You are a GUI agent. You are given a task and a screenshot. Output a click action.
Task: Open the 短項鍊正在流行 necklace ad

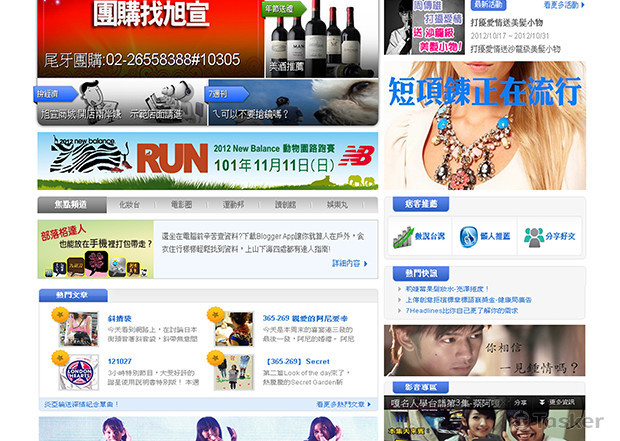485,126
